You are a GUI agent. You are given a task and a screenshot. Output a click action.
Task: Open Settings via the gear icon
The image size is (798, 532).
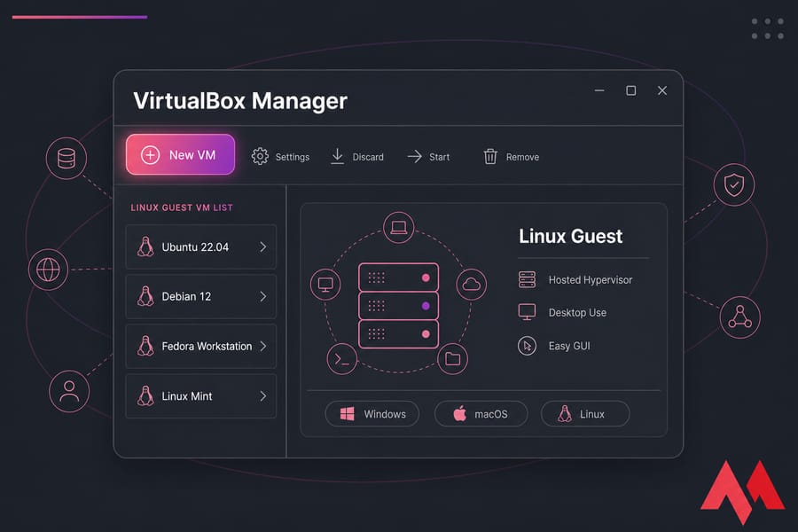coord(260,156)
